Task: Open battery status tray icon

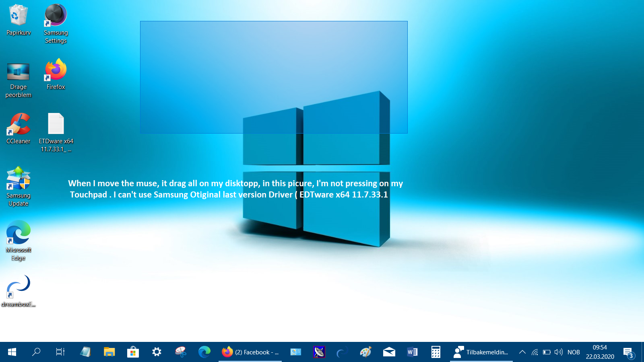Action: point(547,352)
